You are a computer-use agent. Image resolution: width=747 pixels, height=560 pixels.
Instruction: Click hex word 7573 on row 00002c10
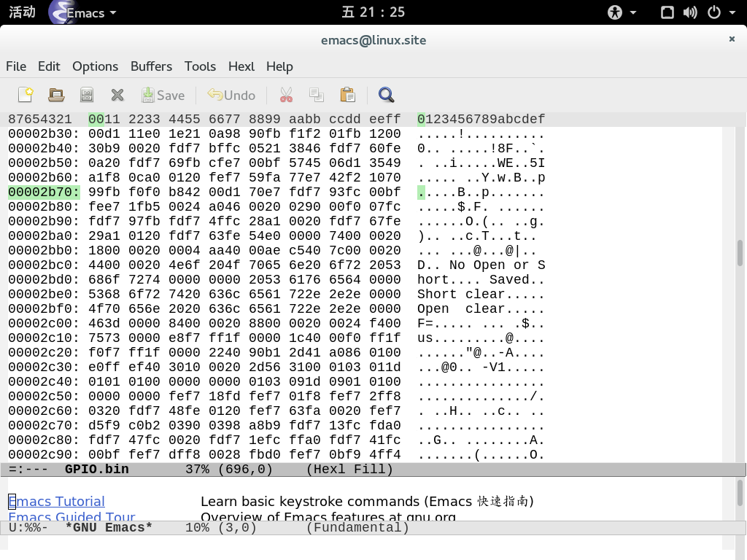[x=104, y=338]
